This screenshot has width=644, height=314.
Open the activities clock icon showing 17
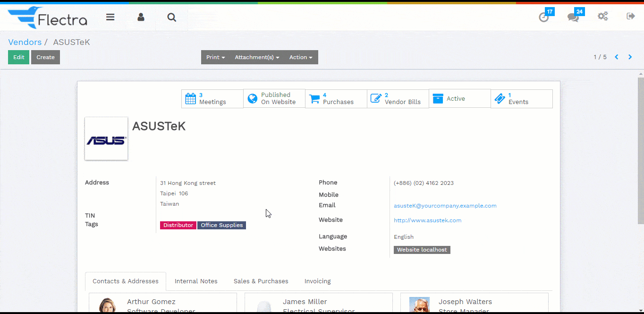coord(543,18)
